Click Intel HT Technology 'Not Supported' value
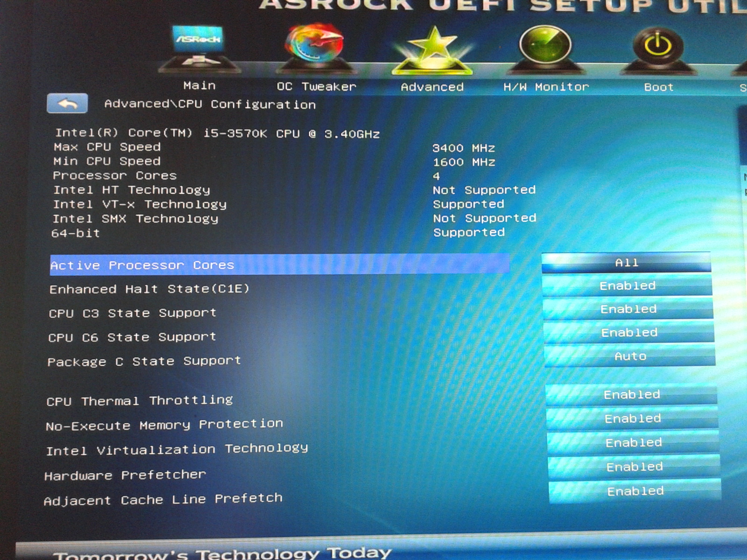Viewport: 747px width, 560px height. [x=484, y=190]
